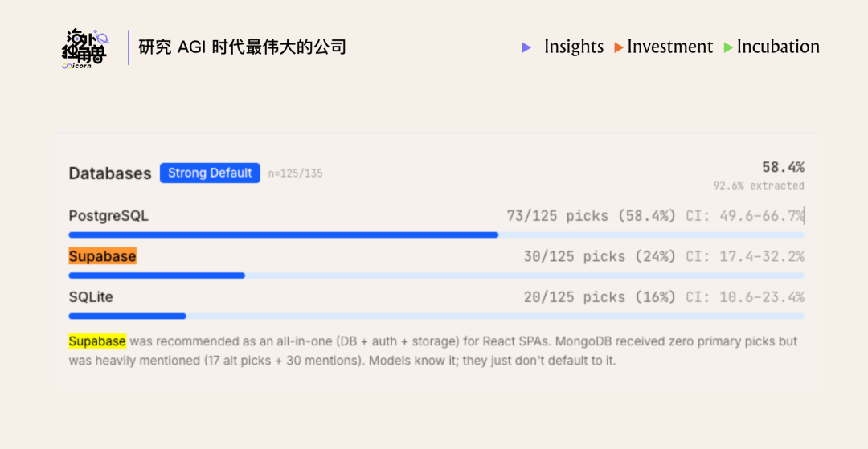Open the Insights section
This screenshot has height=449, width=868.
574,47
